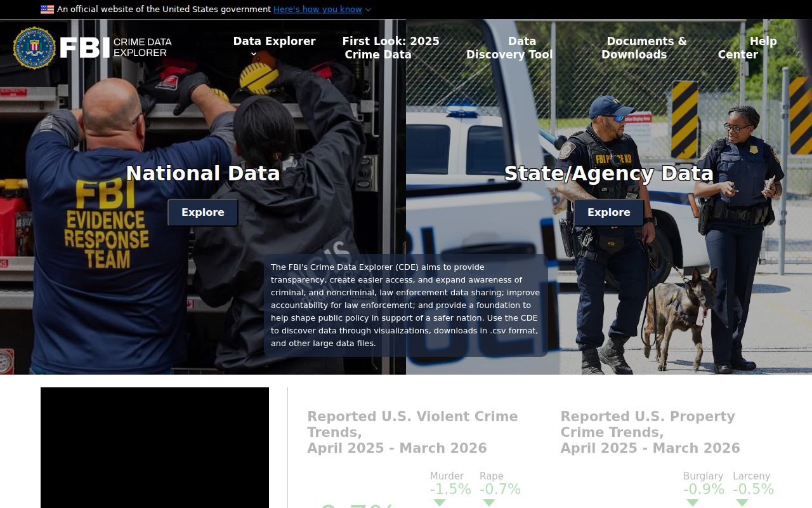
Task: Click the down arrow under Murder
Action: [440, 503]
